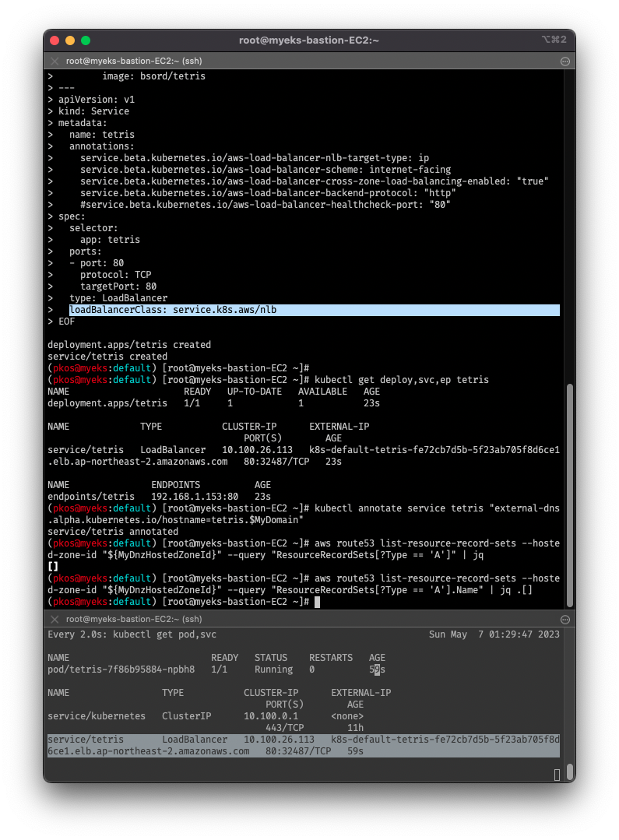
Task: Close the upper ssh pane with the X icon
Action: click(55, 61)
